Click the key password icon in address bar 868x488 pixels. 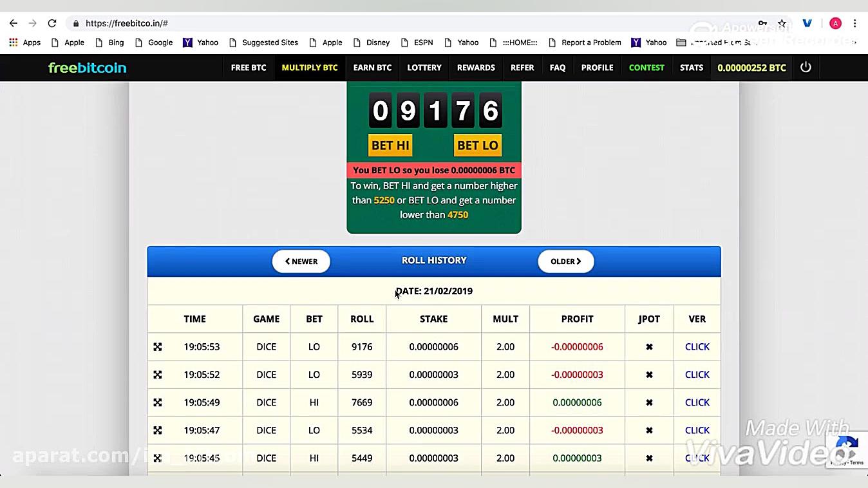tap(762, 23)
